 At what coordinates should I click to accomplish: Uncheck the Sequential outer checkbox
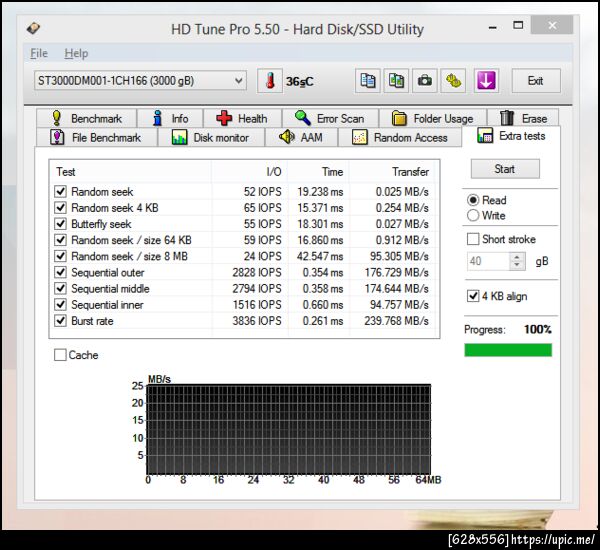[x=60, y=272]
